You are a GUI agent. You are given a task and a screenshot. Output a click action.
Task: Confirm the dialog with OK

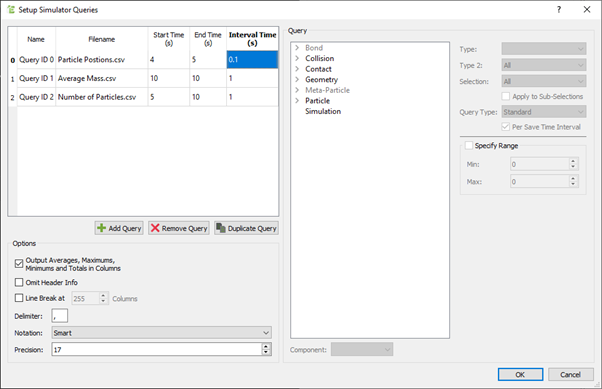520,374
